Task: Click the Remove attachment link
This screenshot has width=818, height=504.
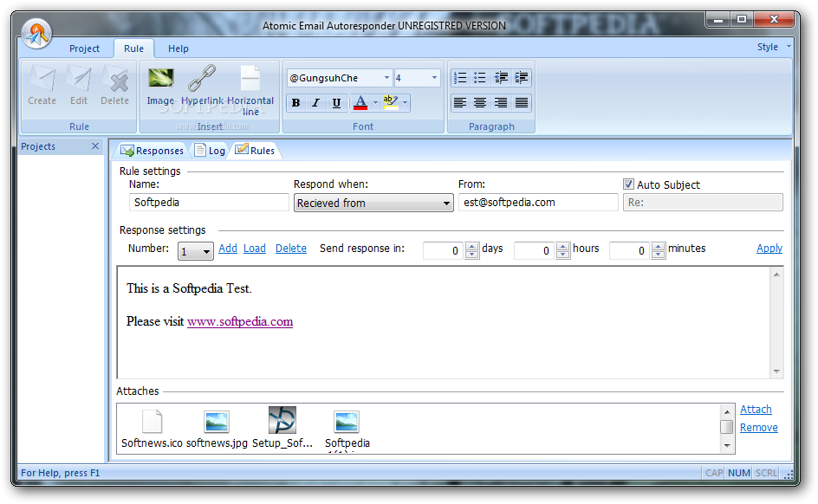Action: coord(758,428)
